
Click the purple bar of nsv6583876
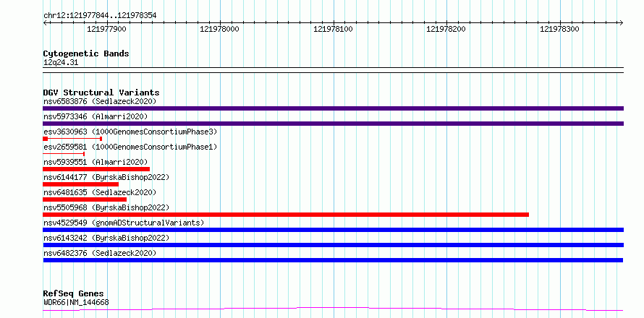[333, 108]
